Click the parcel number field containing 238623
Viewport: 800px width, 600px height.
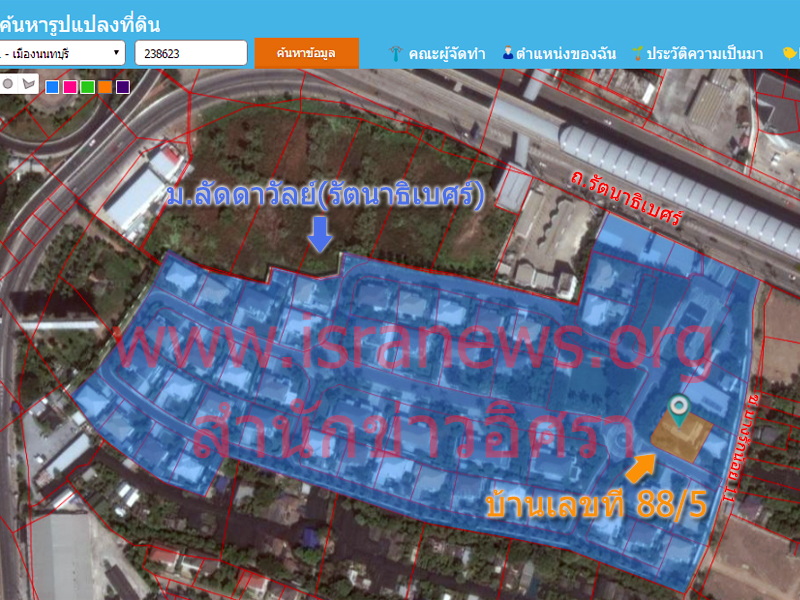190,53
